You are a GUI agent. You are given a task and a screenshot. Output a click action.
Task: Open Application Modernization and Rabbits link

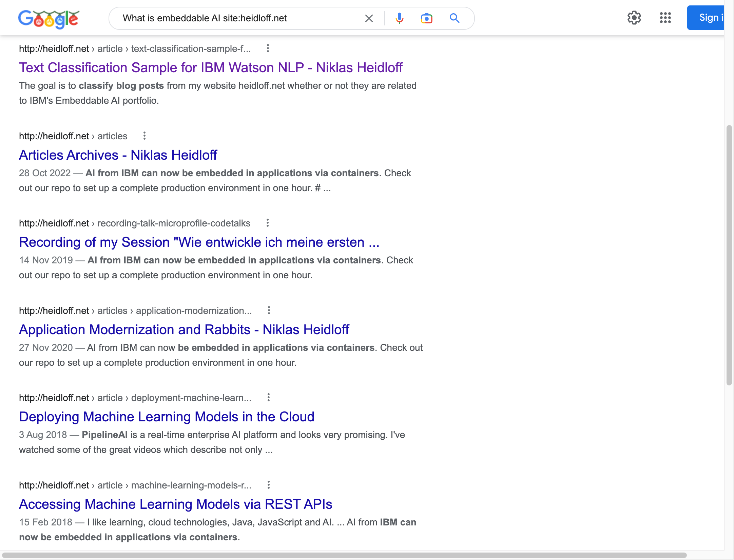[184, 329]
